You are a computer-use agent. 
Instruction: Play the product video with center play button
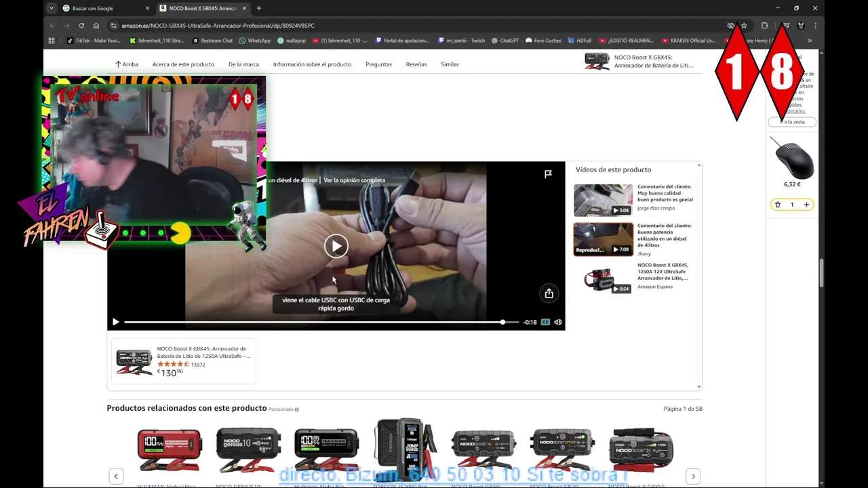336,245
